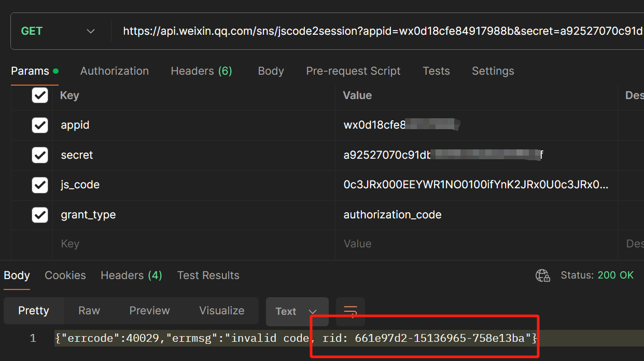Viewport: 644px width, 361px height.
Task: Switch to Visualize response view
Action: click(222, 311)
